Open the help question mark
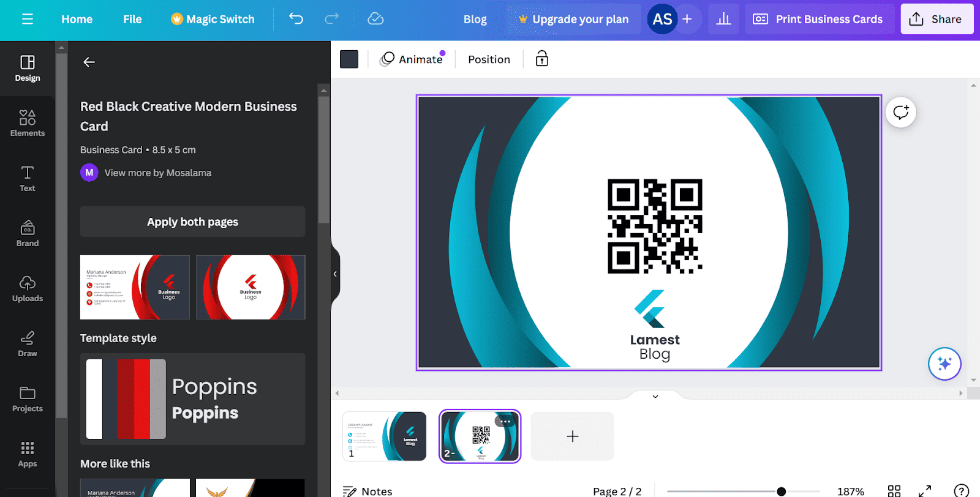The width and height of the screenshot is (980, 497). pyautogui.click(x=962, y=491)
